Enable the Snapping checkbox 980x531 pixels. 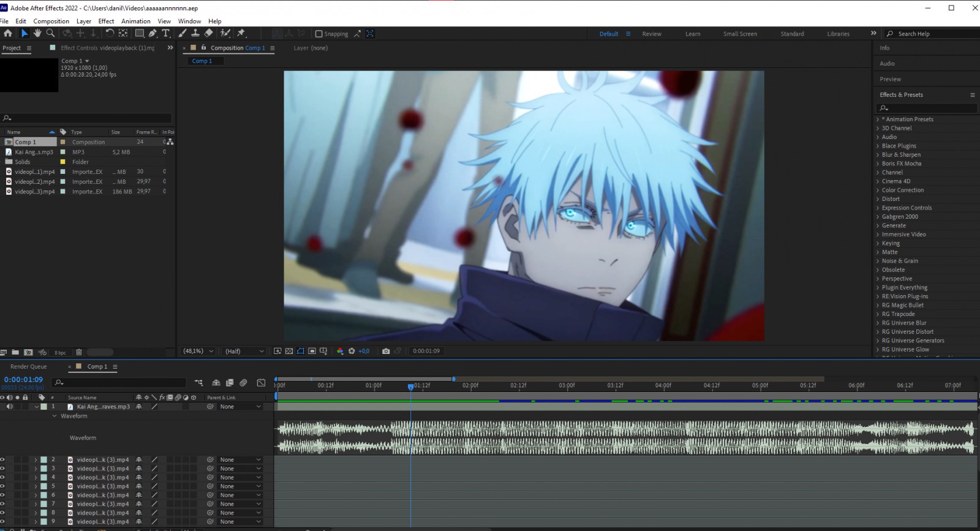point(318,34)
